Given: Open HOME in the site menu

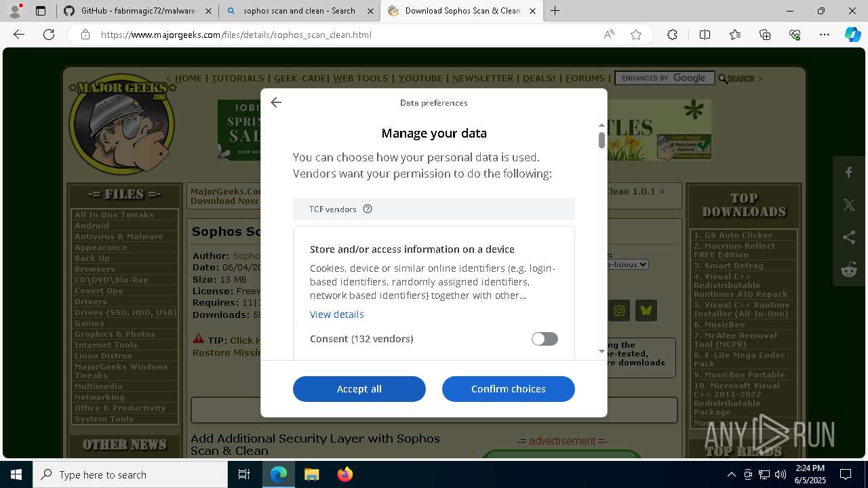Looking at the screenshot, I should [189, 78].
